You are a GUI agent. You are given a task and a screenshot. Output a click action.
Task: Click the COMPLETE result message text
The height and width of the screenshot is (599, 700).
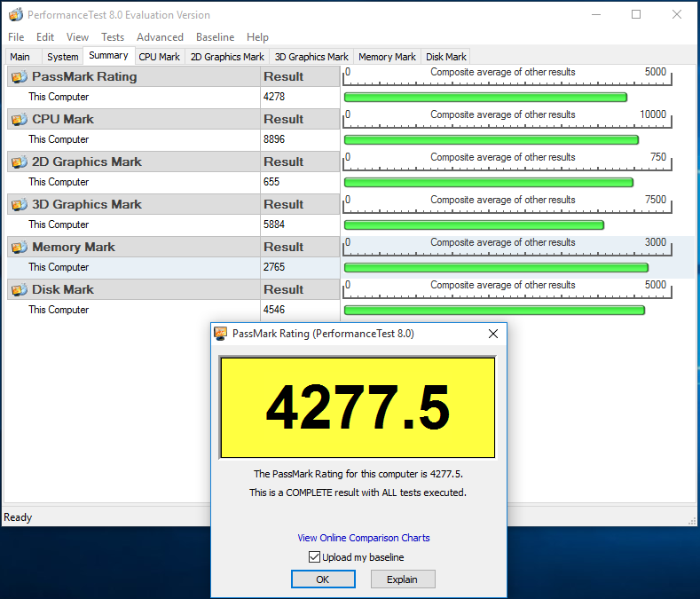[358, 493]
